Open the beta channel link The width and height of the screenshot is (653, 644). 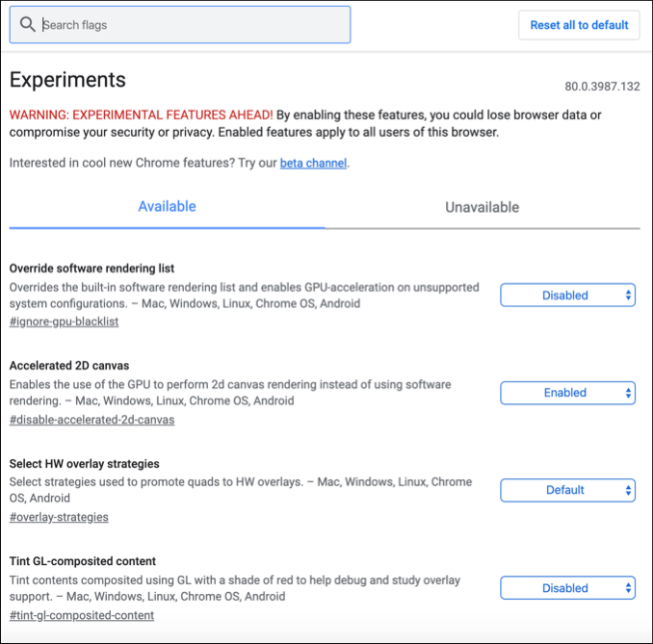click(x=313, y=164)
